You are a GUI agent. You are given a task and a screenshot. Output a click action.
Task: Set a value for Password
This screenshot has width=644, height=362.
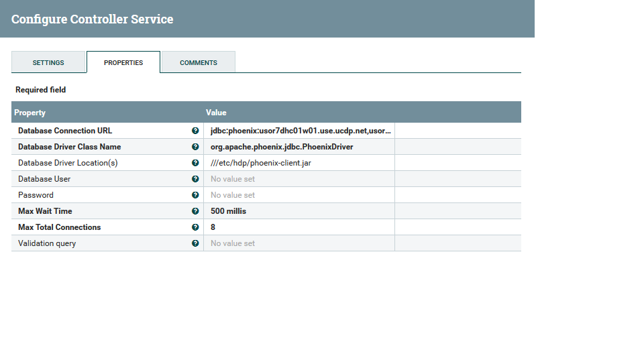tap(299, 195)
